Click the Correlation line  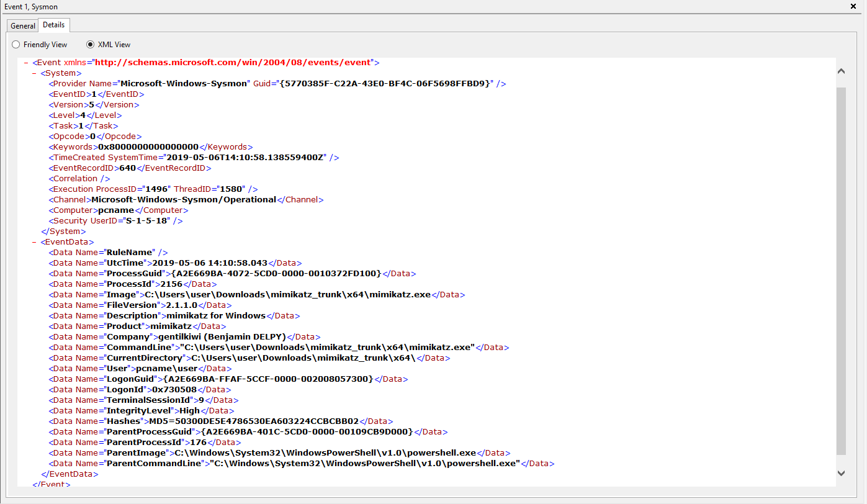(x=79, y=179)
